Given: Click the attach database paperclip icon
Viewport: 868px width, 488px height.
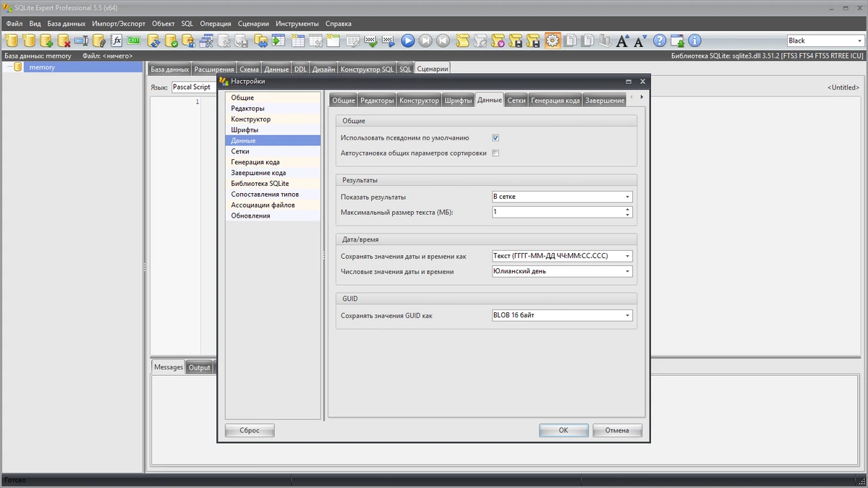Looking at the screenshot, I should (x=99, y=40).
